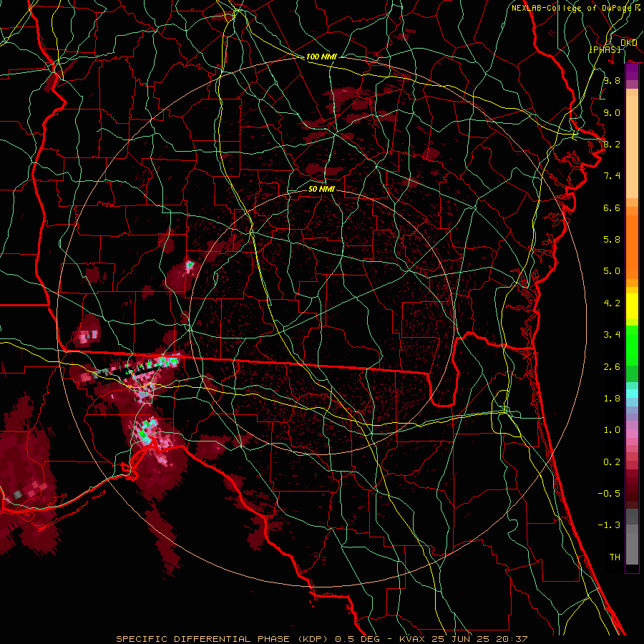
Task: Click the 1.0 value on the color scale
Action: pyautogui.click(x=612, y=430)
